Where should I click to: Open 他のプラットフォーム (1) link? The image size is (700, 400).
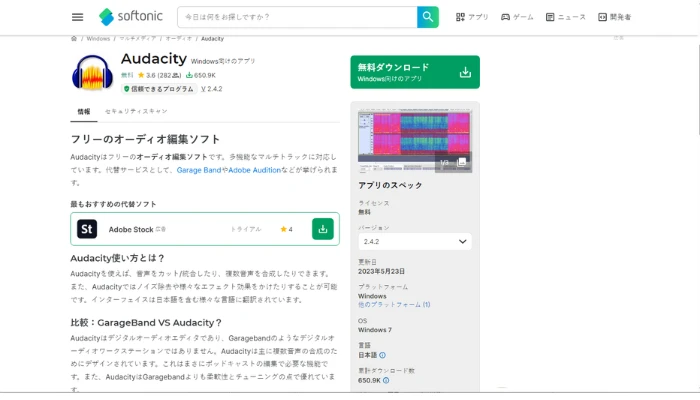click(394, 304)
